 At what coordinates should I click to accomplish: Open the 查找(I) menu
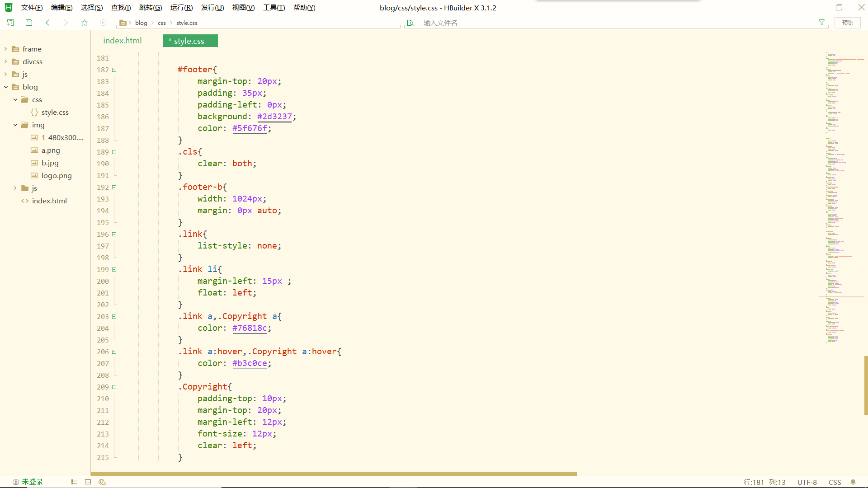[121, 8]
